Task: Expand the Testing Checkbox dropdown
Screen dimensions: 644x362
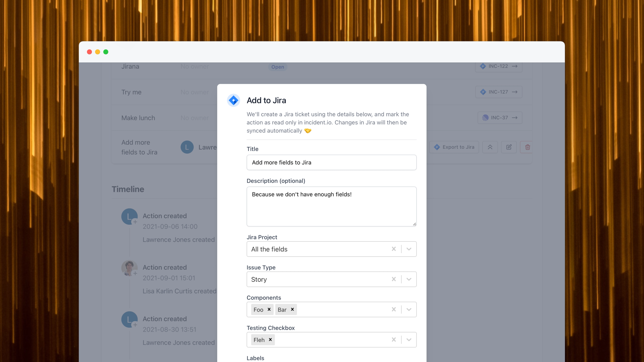Action: 409,340
